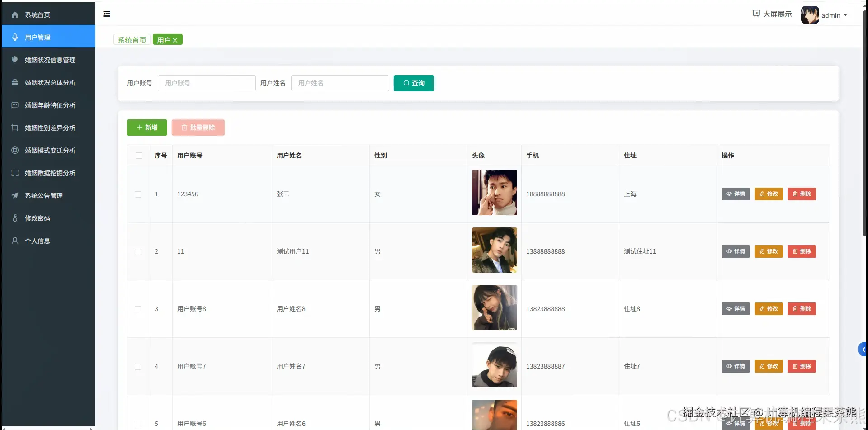View 详情 for 用户姓名8

tap(736, 309)
